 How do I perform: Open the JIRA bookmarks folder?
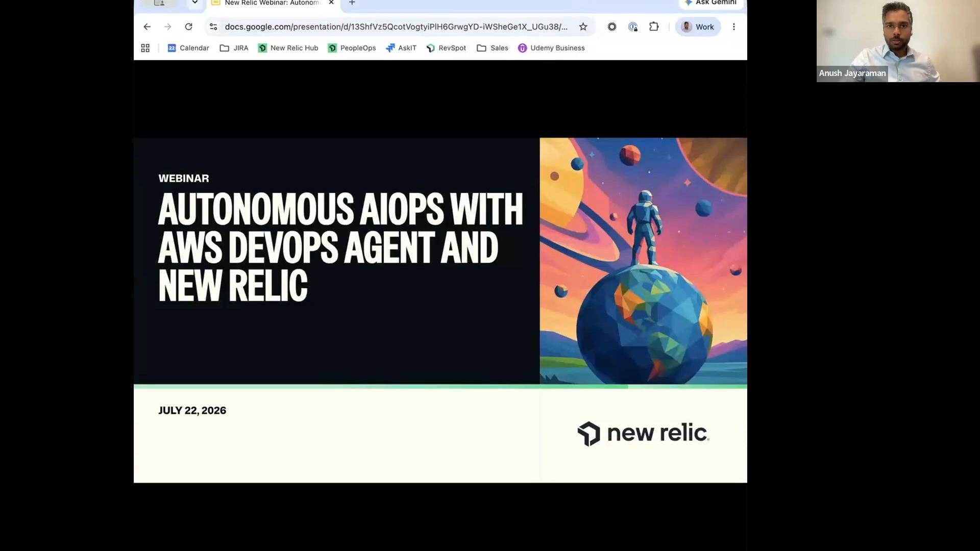234,48
